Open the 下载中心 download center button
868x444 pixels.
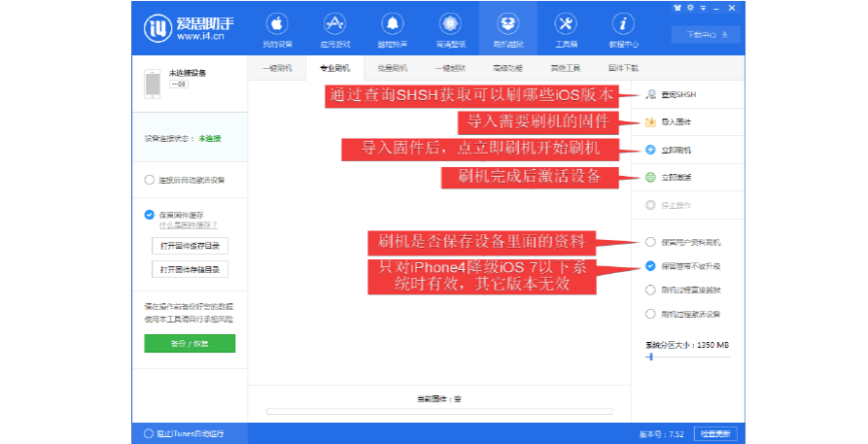click(707, 34)
